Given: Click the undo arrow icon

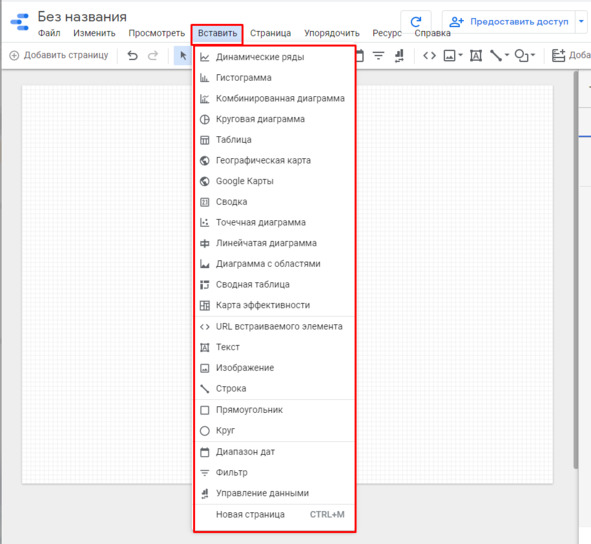Looking at the screenshot, I should point(132,55).
